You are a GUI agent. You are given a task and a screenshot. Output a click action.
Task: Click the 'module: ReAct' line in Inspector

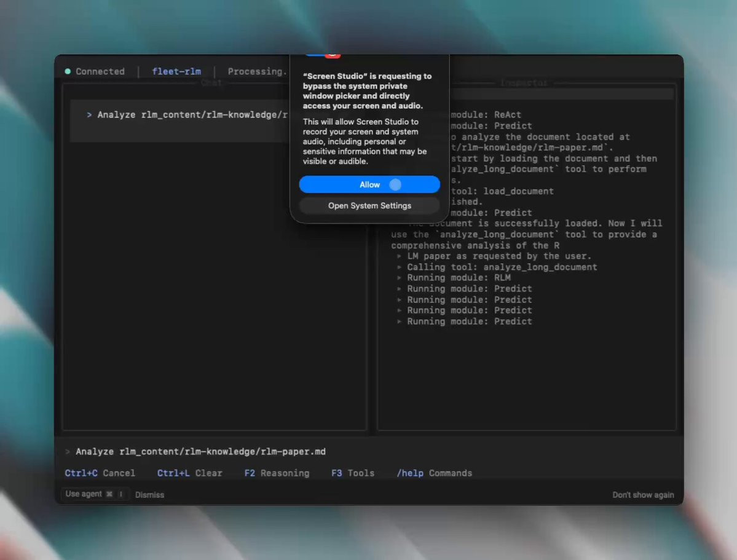coord(486,115)
